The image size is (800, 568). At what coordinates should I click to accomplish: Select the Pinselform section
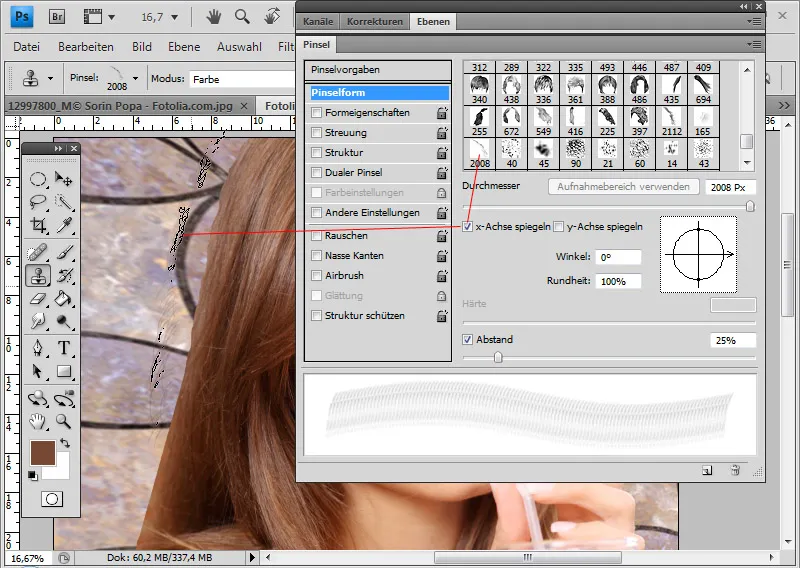click(380, 92)
